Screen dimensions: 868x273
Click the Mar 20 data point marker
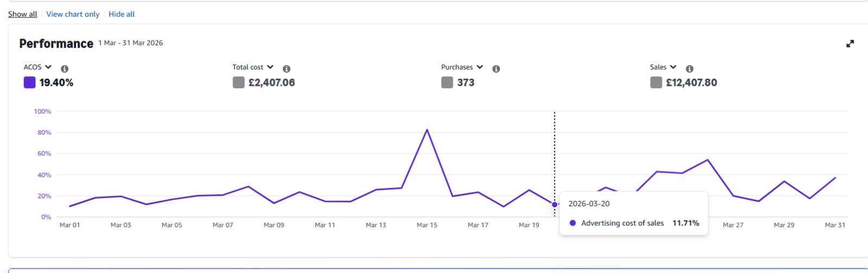(554, 205)
